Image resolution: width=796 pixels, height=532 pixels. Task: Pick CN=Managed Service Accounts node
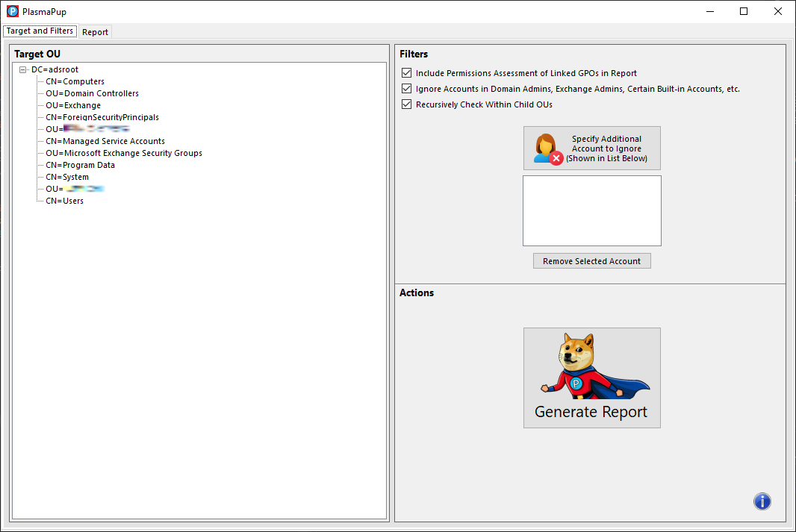pos(105,141)
